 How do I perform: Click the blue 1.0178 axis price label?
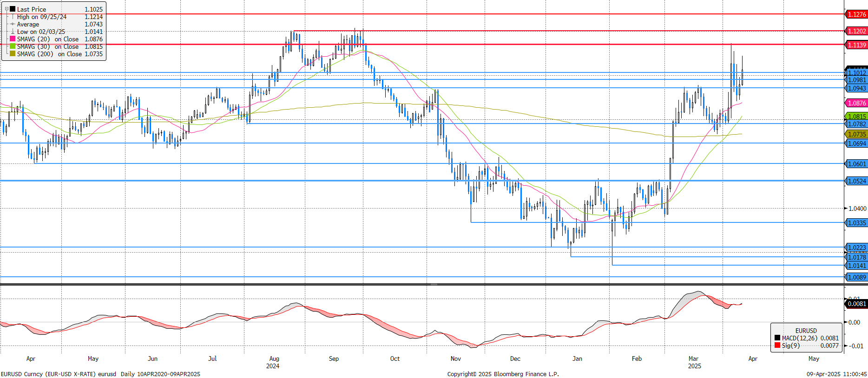tap(856, 257)
